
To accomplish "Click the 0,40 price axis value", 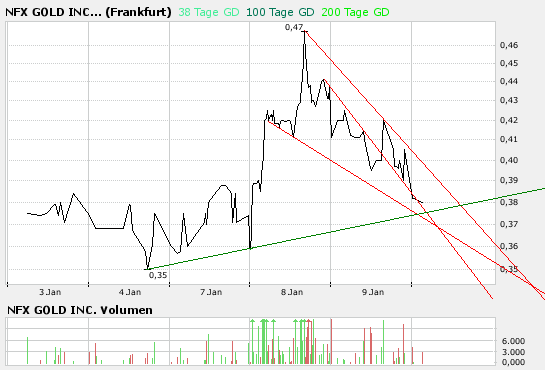I will 509,160.
